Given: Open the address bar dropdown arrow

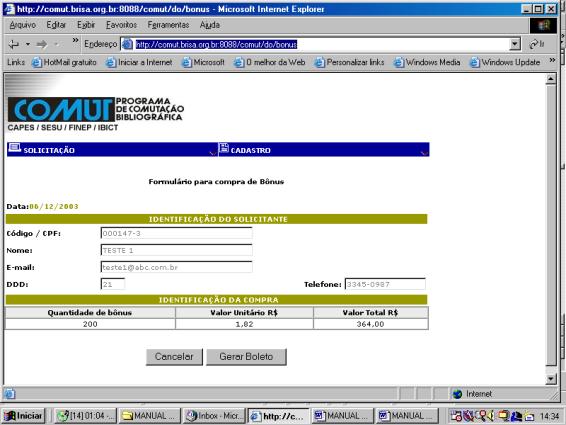Looking at the screenshot, I should 515,44.
